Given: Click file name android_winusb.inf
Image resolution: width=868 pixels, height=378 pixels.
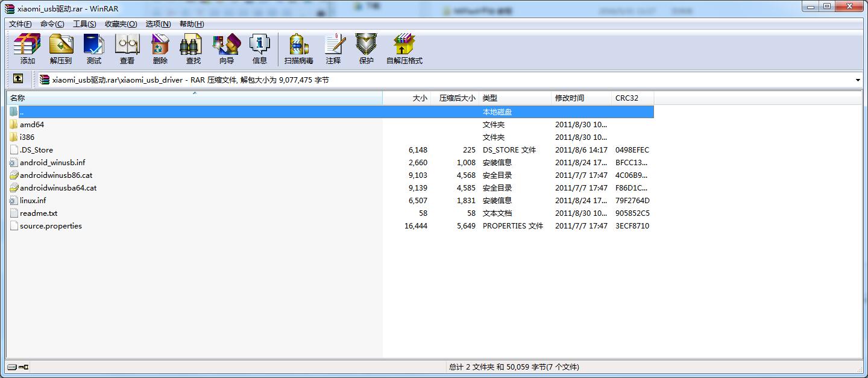Looking at the screenshot, I should (x=52, y=162).
